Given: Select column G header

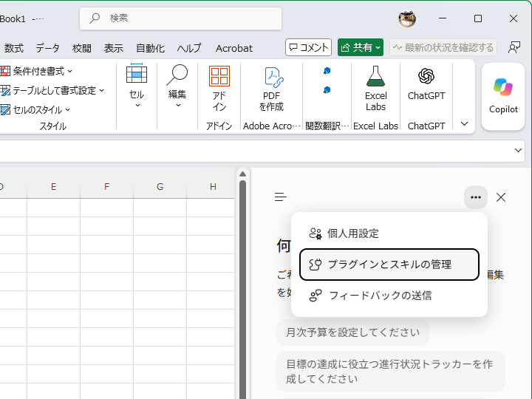Looking at the screenshot, I should coord(160,187).
